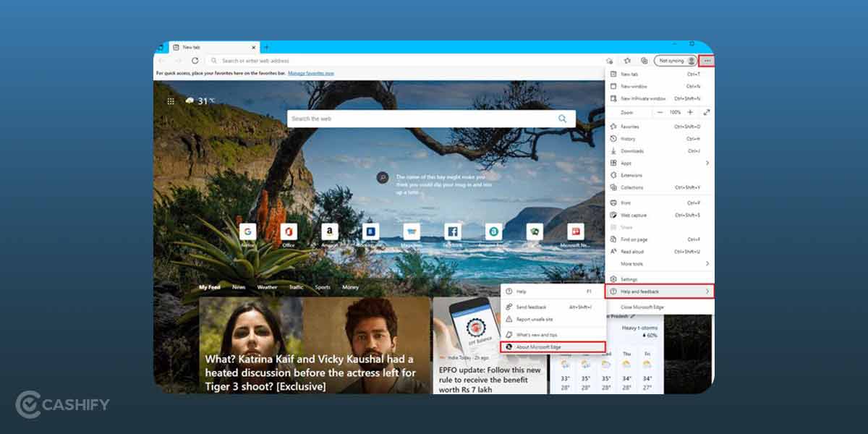
Task: Open the Facebook quick link shortcut
Action: tap(452, 233)
